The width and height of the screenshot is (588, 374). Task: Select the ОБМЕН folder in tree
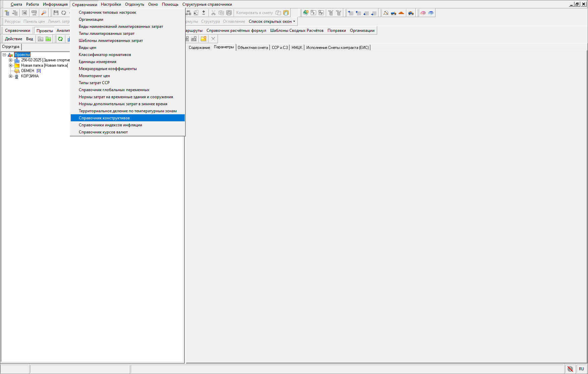(27, 71)
